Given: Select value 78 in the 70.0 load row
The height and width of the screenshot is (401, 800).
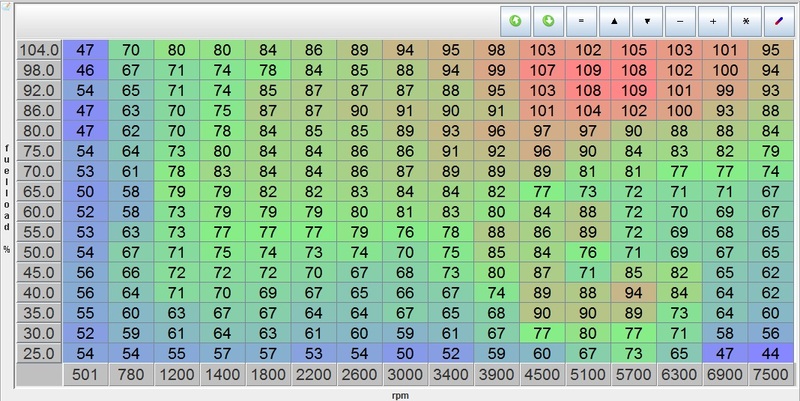Looking at the screenshot, I should point(177,171).
